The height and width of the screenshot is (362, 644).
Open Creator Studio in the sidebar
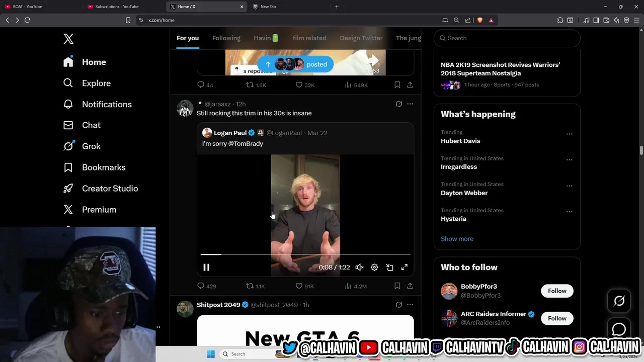coord(100,189)
